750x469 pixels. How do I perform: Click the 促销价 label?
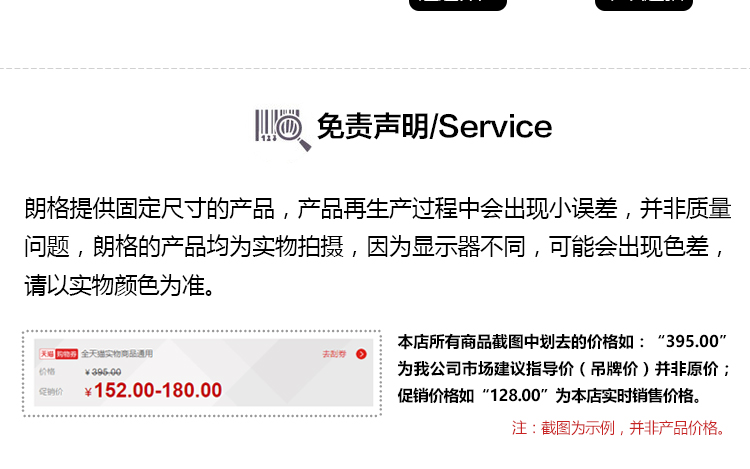[x=51, y=392]
